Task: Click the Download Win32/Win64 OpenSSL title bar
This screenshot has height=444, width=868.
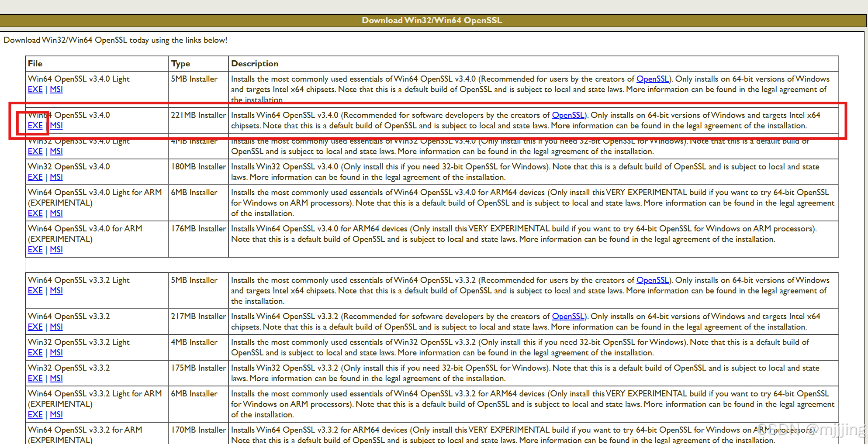Action: [x=432, y=21]
